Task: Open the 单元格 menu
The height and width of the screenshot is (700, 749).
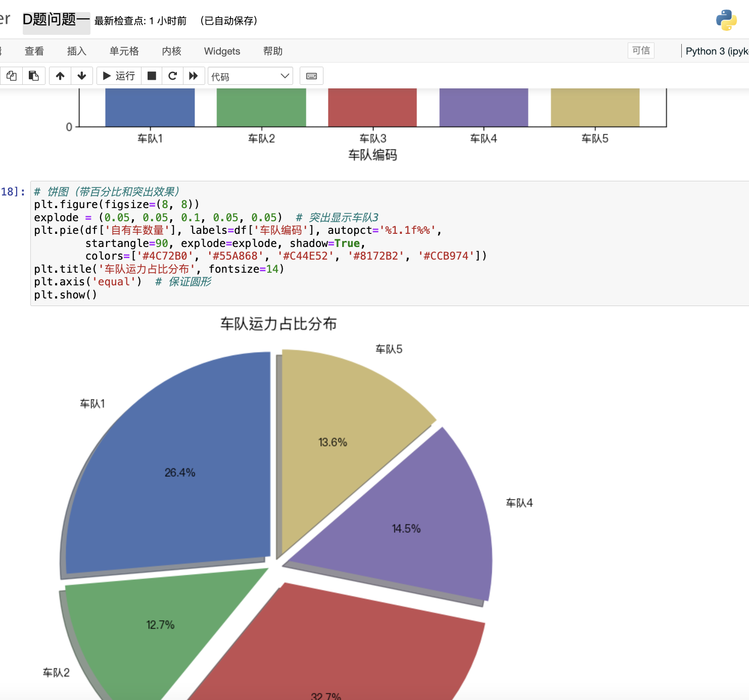Action: (124, 51)
